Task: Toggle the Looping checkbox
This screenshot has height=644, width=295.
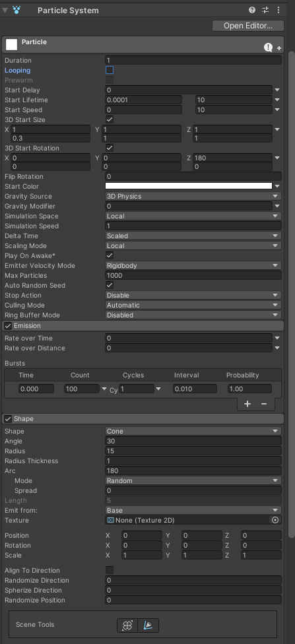Action: 110,70
